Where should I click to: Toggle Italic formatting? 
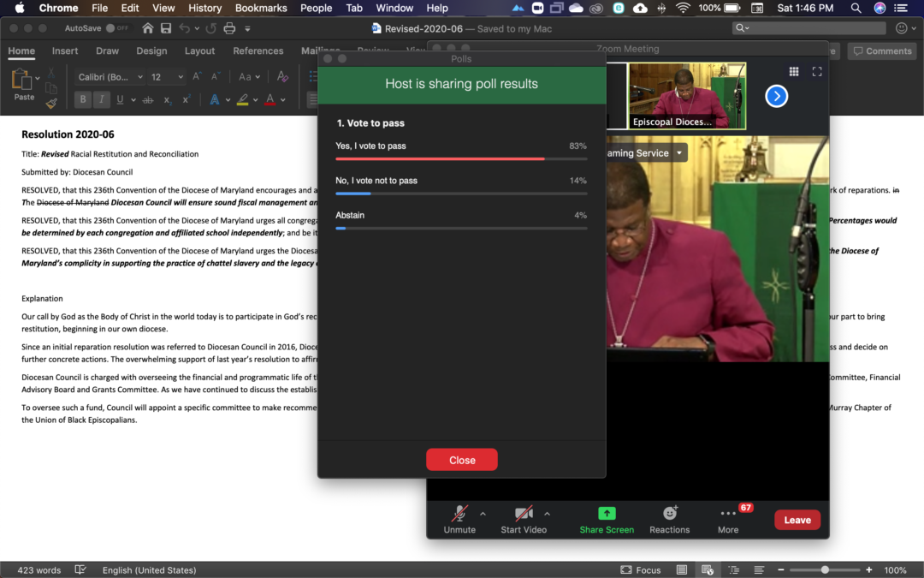pos(101,99)
